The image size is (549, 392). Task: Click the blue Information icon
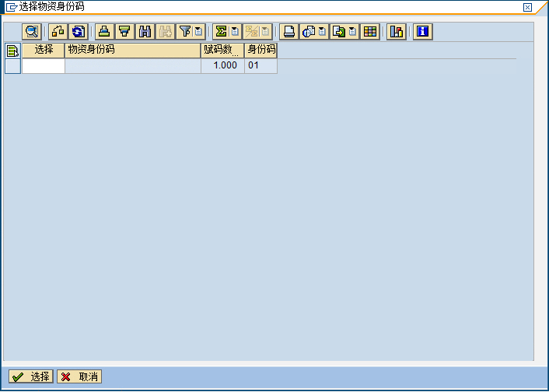coord(422,32)
